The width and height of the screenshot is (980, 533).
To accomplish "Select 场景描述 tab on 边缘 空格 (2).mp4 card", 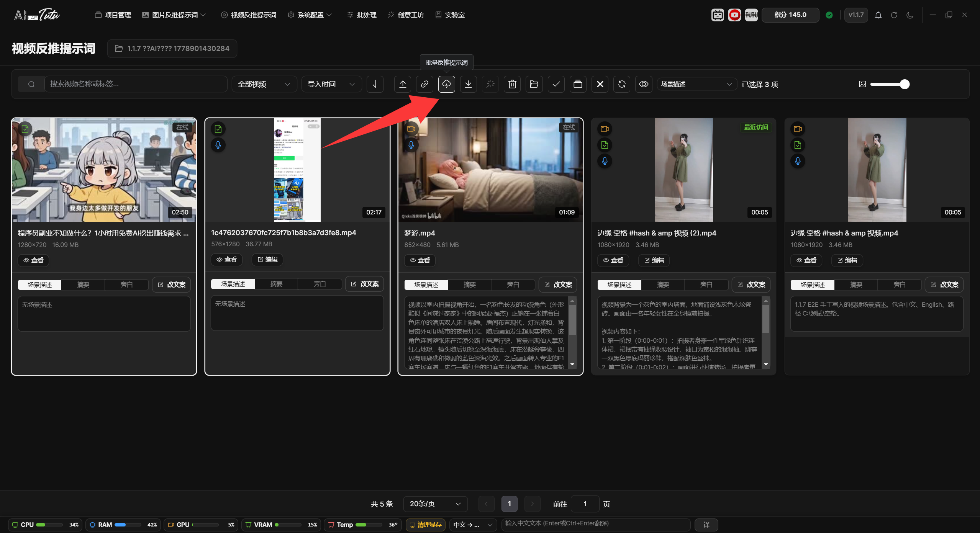I will tap(619, 284).
